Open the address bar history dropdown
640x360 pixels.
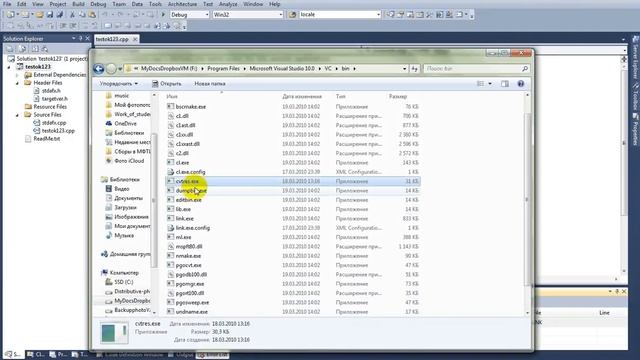[x=404, y=69]
